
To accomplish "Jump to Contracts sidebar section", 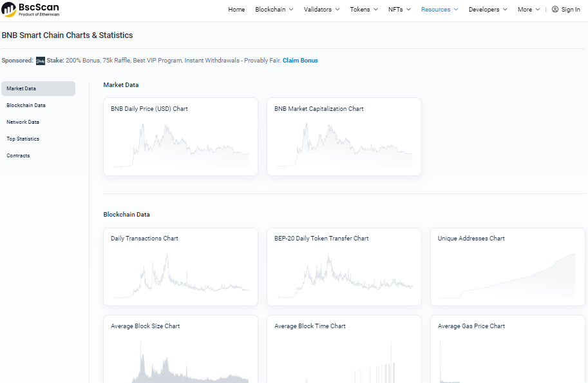I will pyautogui.click(x=18, y=155).
